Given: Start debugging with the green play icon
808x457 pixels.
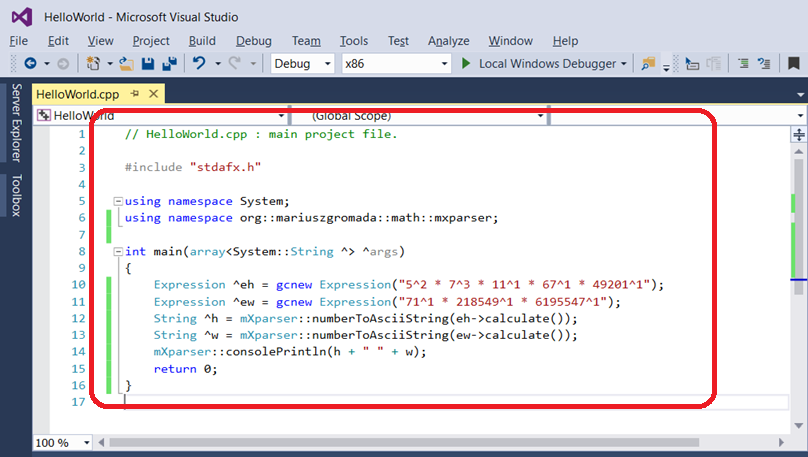Looking at the screenshot, I should click(x=466, y=63).
